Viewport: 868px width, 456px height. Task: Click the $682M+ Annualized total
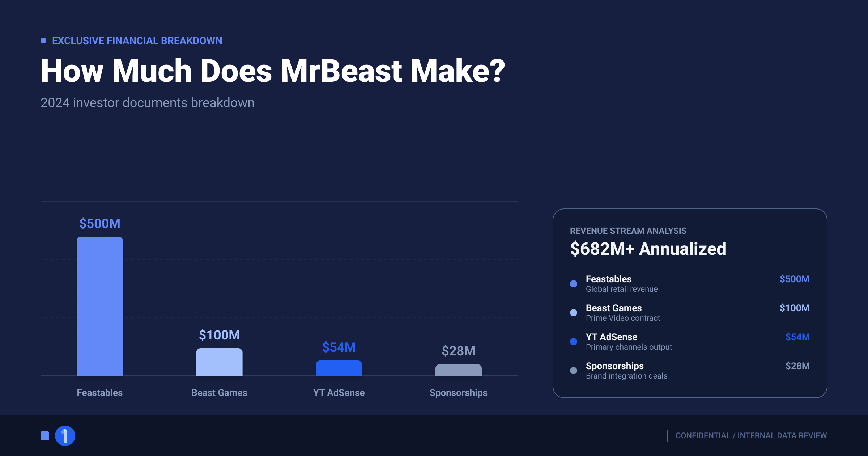(648, 249)
